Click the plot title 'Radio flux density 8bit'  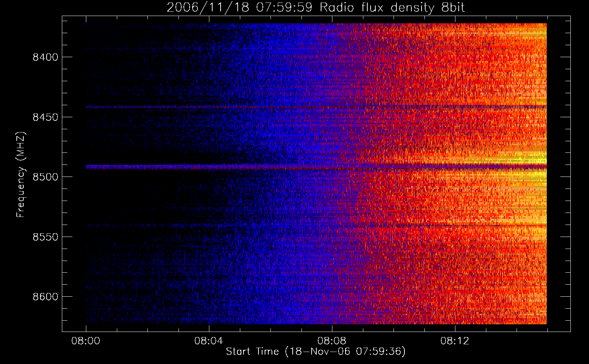pos(392,8)
